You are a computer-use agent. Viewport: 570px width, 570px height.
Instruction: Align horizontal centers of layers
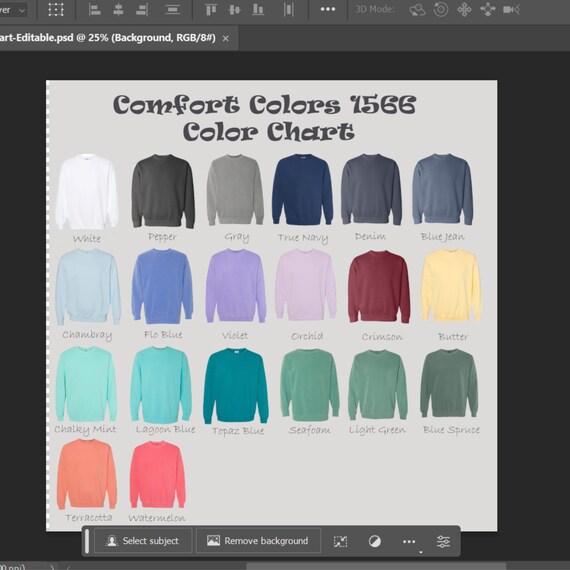[118, 10]
